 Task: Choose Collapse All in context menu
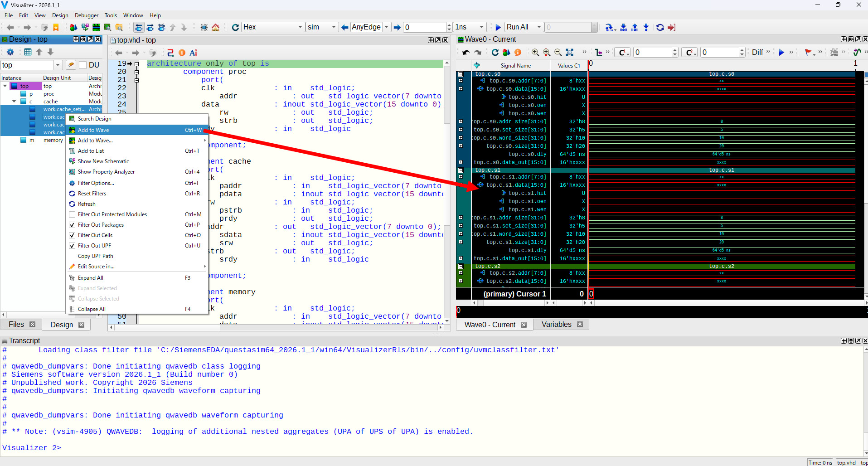[137, 309]
